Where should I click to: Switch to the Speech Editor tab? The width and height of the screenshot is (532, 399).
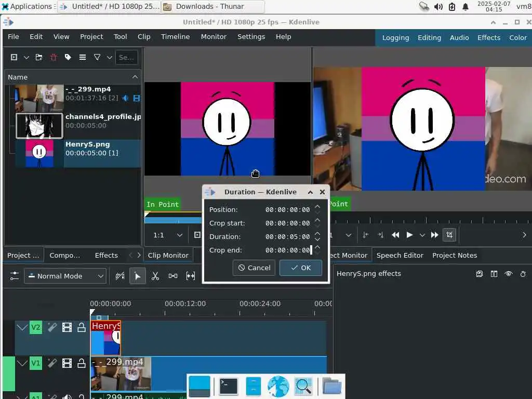click(x=400, y=255)
